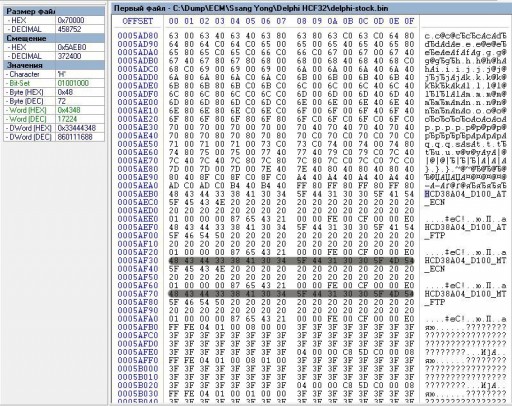Click the DWord (HEX) value 0x33444348
The height and width of the screenshot is (406, 512).
77,128
